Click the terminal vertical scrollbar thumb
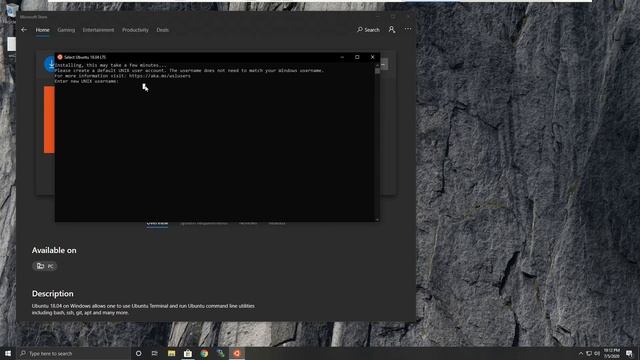Viewport: 640px width, 360px height. (378, 71)
